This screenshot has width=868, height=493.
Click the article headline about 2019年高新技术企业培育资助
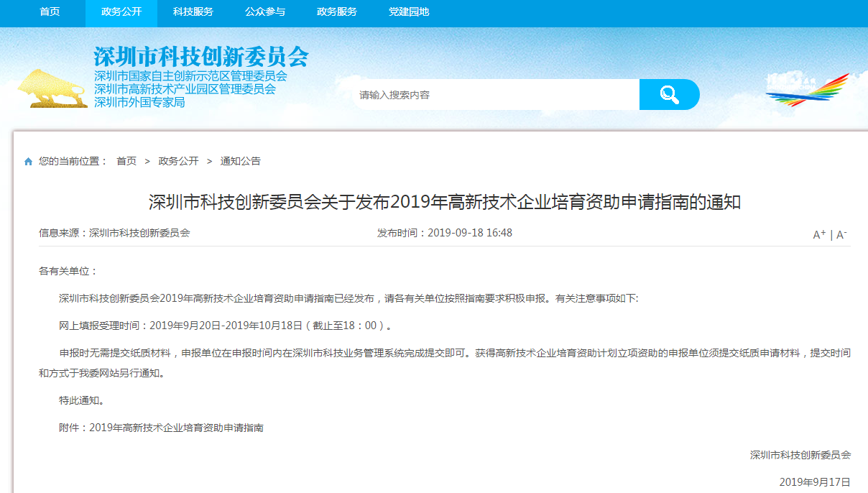point(444,203)
